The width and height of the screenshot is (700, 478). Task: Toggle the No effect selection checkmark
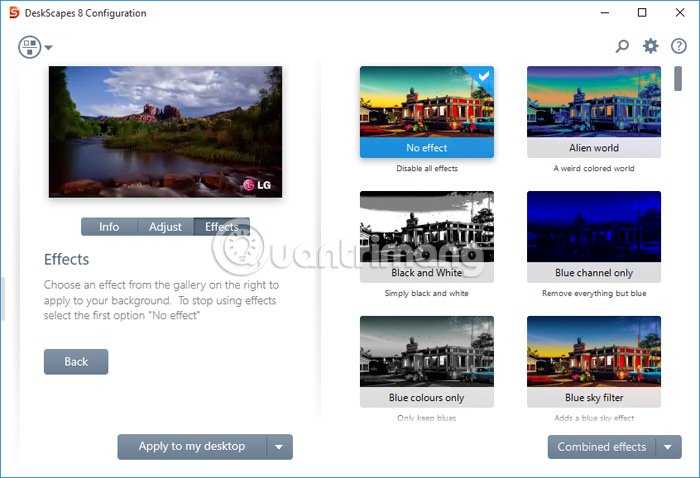484,76
